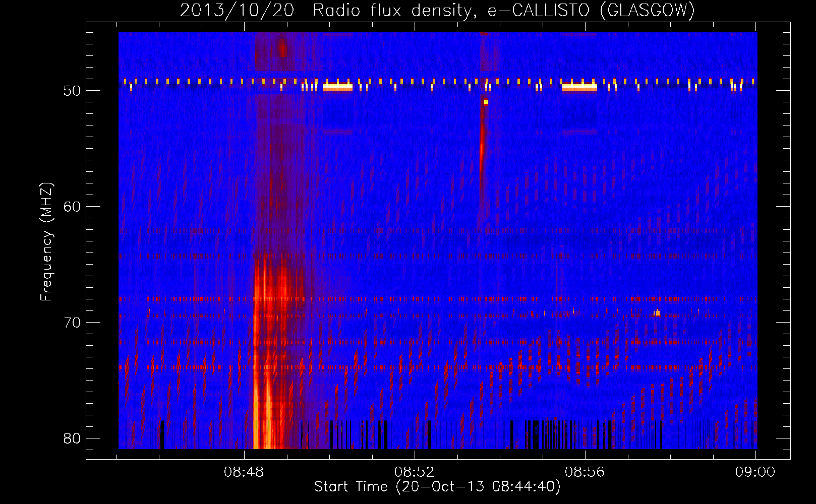
Task: Click the long white interference bar near 08:50
Action: pyautogui.click(x=337, y=87)
